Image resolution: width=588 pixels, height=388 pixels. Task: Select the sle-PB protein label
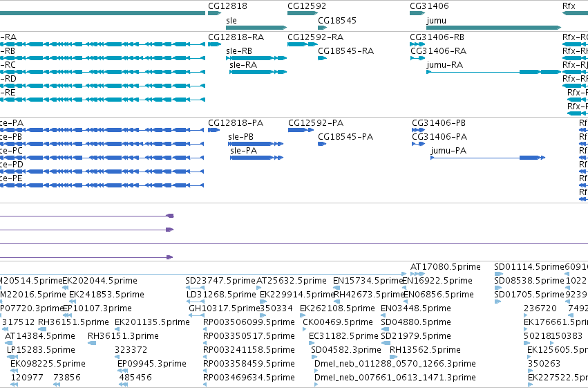tap(240, 137)
